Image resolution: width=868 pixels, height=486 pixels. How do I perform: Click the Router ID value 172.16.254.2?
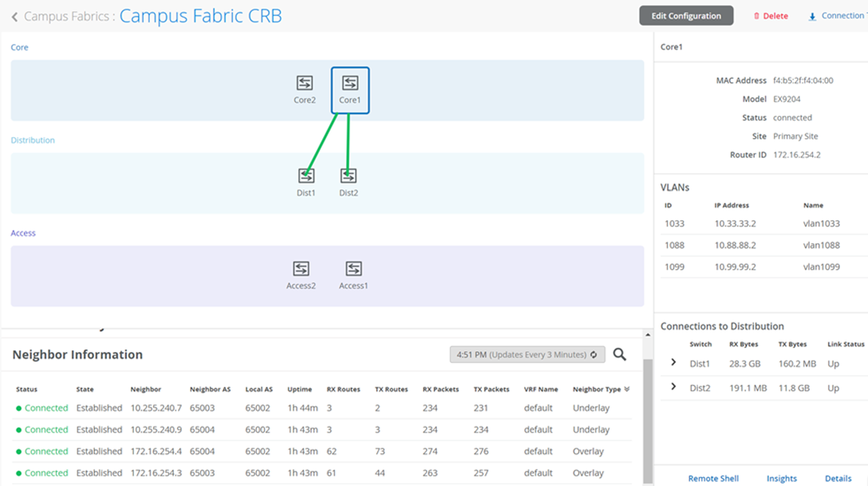pyautogui.click(x=796, y=155)
